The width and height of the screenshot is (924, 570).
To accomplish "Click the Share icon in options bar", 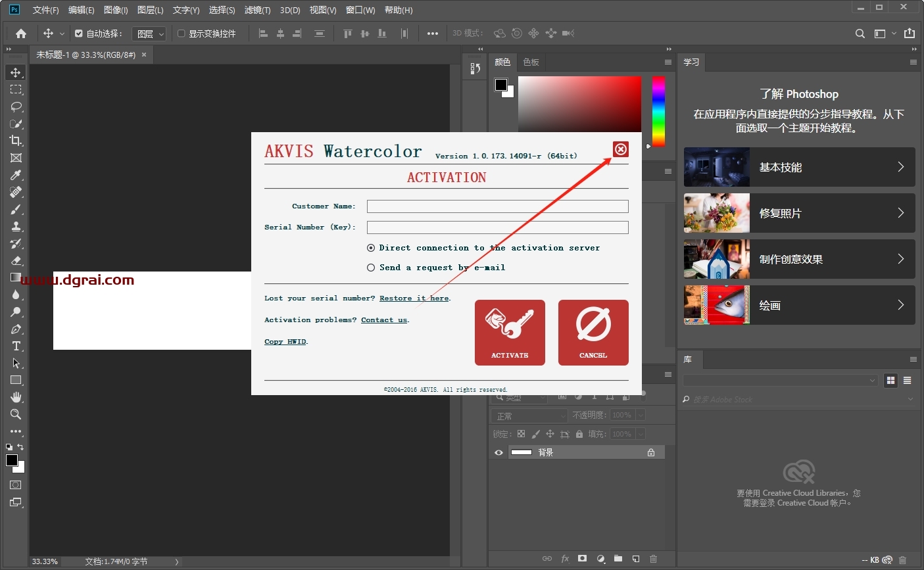I will point(910,34).
